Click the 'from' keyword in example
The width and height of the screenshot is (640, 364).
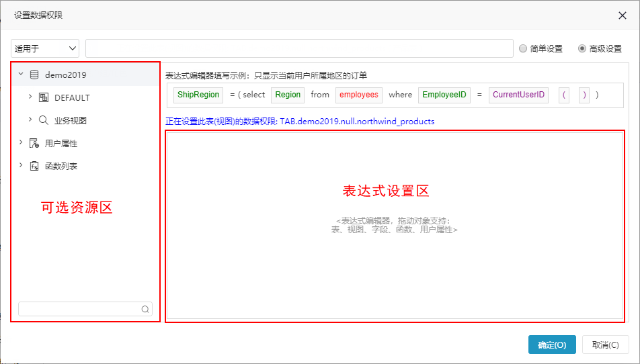pos(320,95)
